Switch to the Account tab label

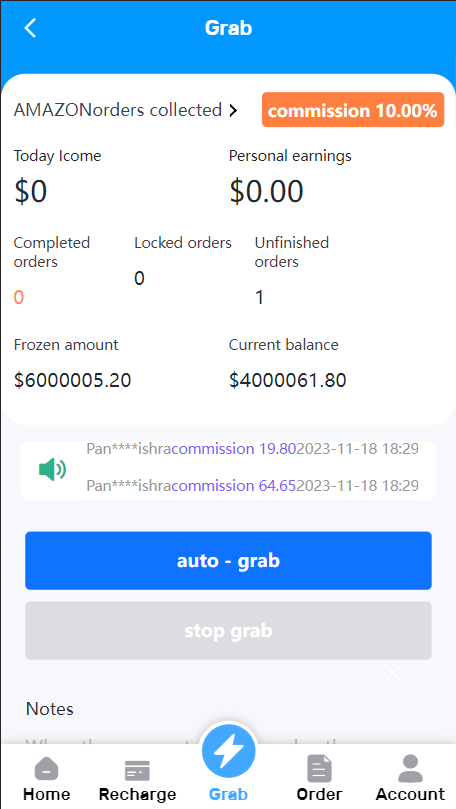pyautogui.click(x=410, y=794)
